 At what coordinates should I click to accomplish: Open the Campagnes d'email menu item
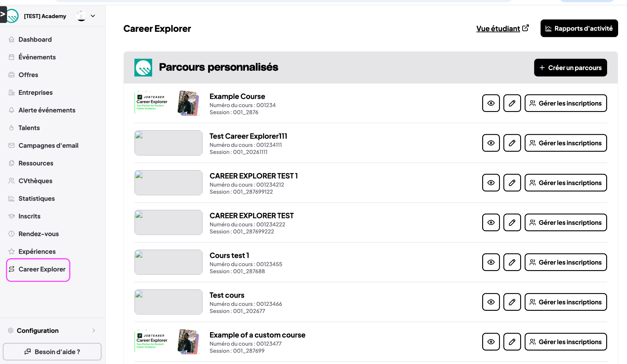[48, 146]
